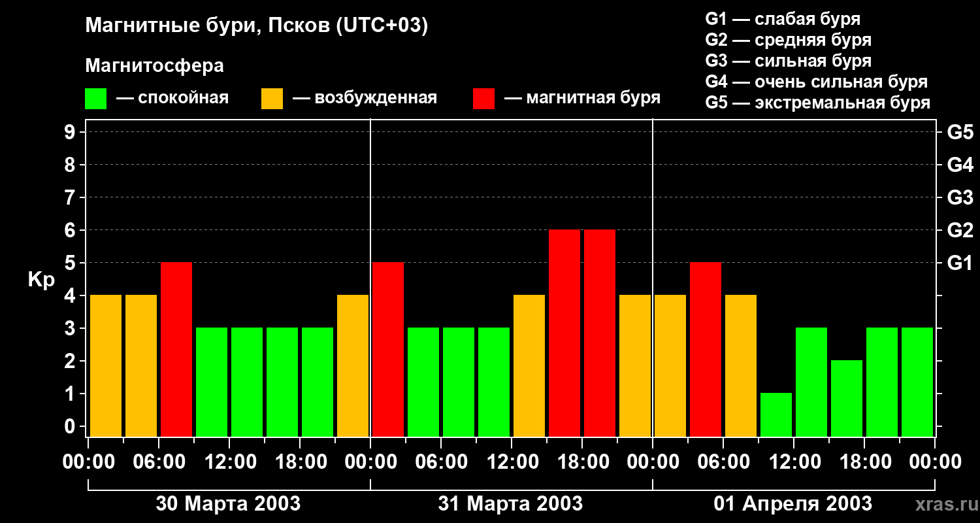
Task: Click the red Kp 6 bar at 15:00–18:00
Action: pos(564,333)
